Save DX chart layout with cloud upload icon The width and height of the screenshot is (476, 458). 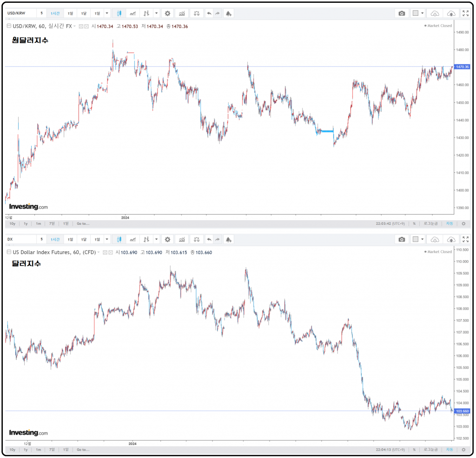(x=450, y=240)
